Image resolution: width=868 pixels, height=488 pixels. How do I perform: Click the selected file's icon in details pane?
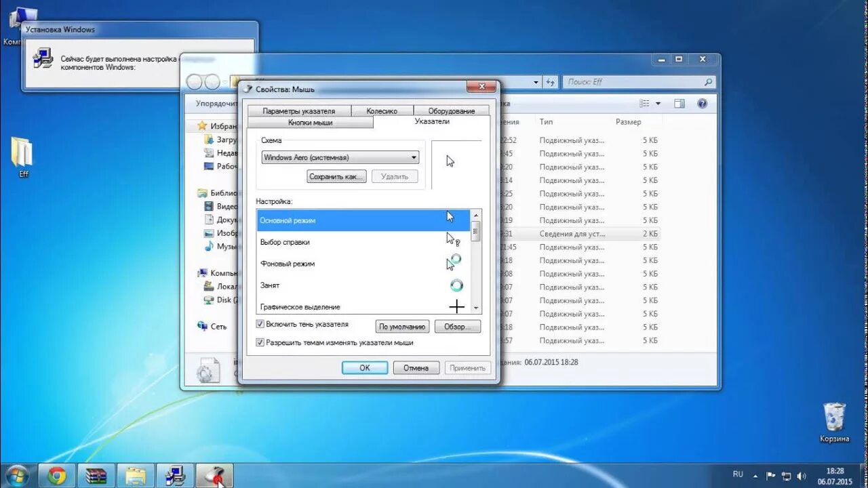[209, 370]
